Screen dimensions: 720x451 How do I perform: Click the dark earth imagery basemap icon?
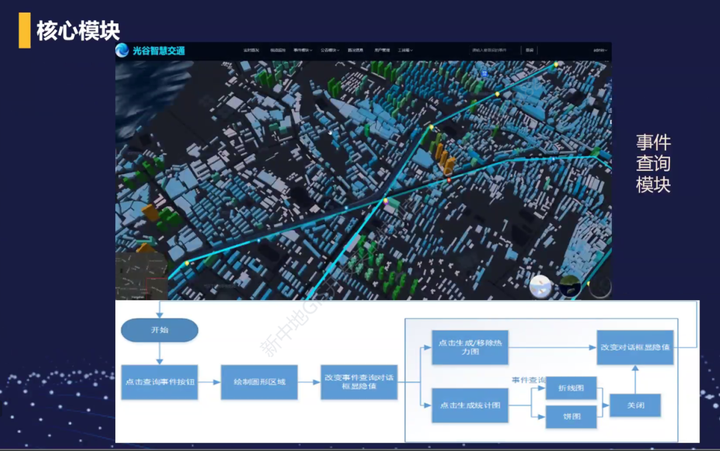[570, 286]
